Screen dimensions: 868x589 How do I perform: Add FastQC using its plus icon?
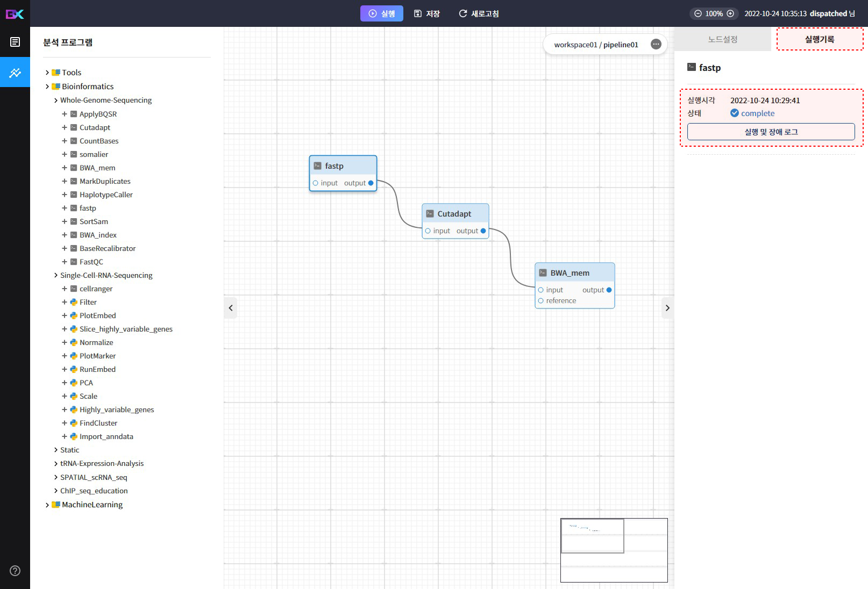pyautogui.click(x=65, y=262)
